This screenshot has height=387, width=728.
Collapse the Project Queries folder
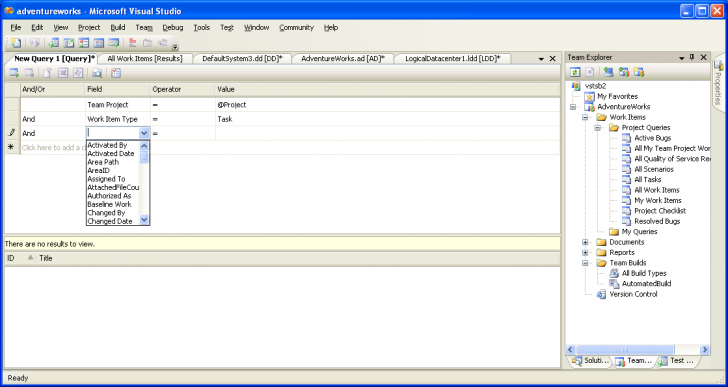click(x=598, y=128)
